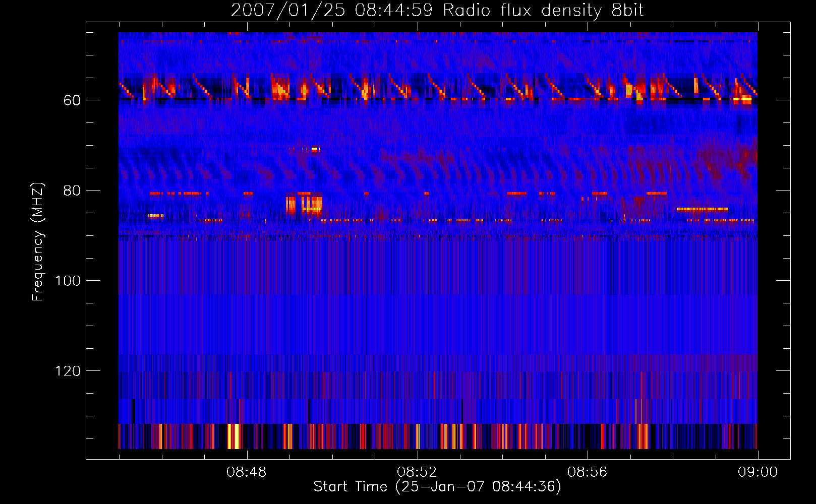The image size is (816, 504).
Task: Click the 08:52 time tick label
Action: coord(417,472)
